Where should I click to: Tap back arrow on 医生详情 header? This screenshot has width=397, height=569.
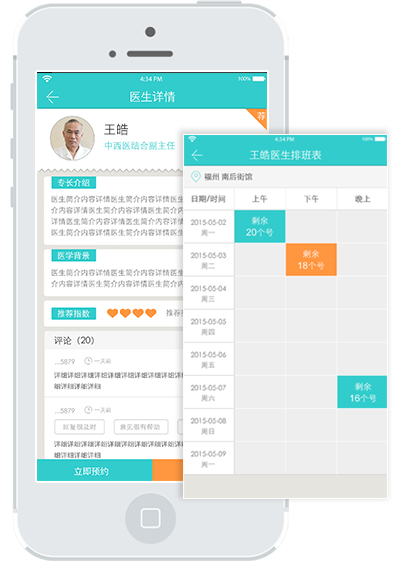coord(52,97)
